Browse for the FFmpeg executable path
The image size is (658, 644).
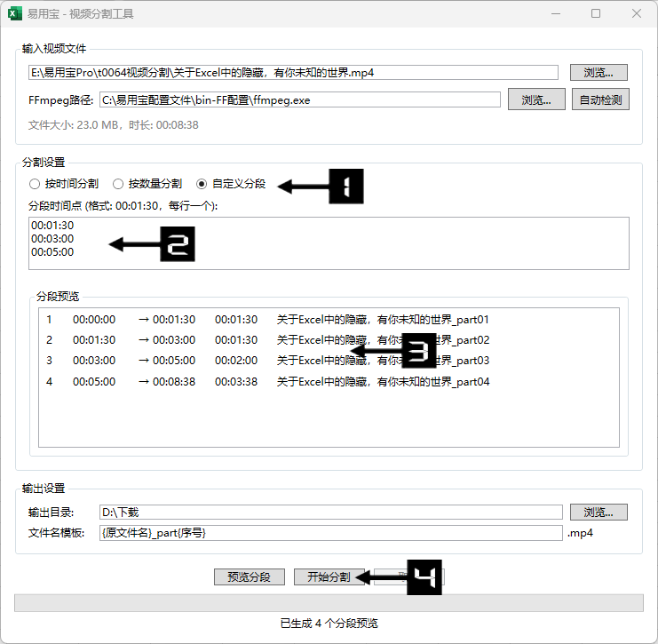536,99
